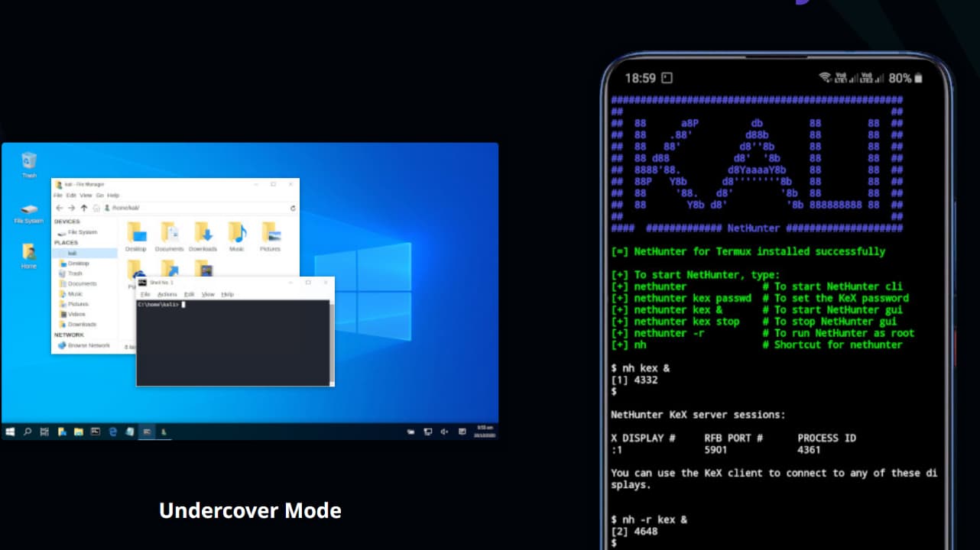Select Browse Network in sidebar
Image resolution: width=980 pixels, height=550 pixels.
click(84, 345)
